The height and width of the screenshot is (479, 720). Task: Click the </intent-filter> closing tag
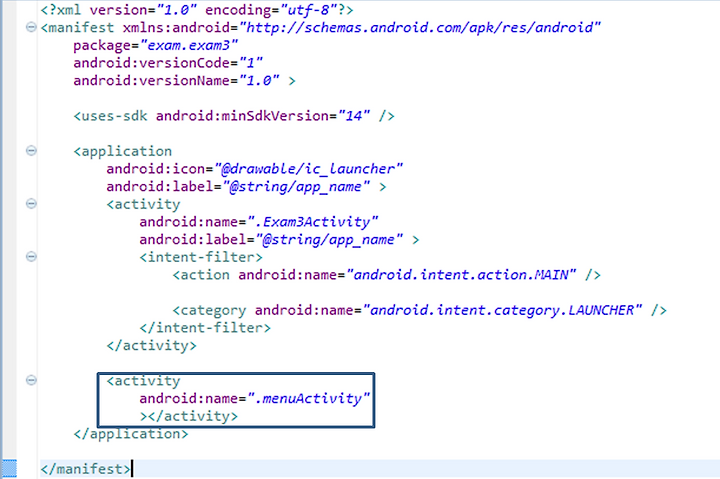pos(205,328)
